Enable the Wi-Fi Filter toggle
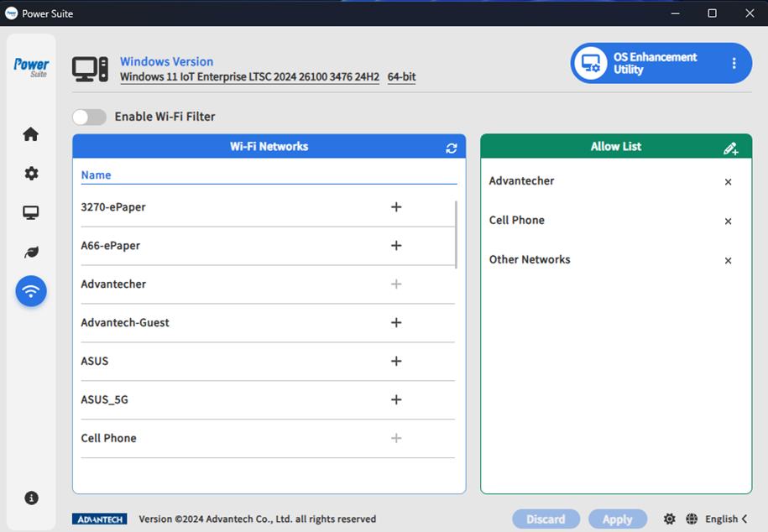768x532 pixels. click(90, 117)
